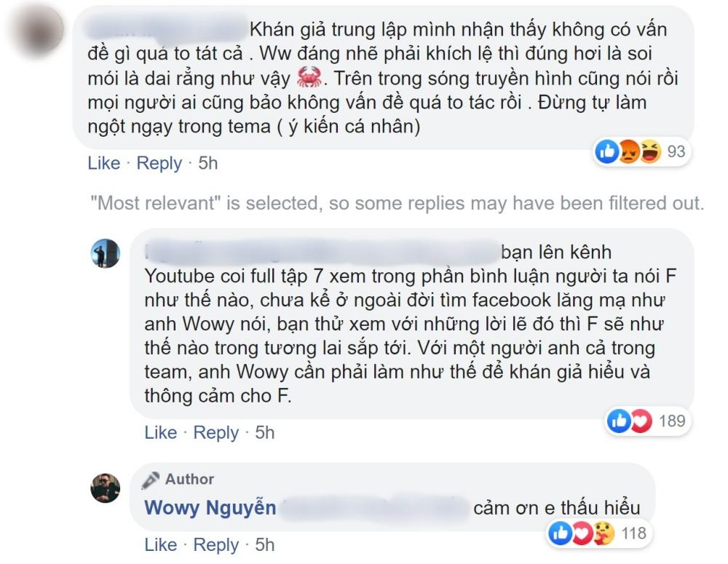Reply to the first comment
The height and width of the screenshot is (564, 728).
tap(159, 163)
